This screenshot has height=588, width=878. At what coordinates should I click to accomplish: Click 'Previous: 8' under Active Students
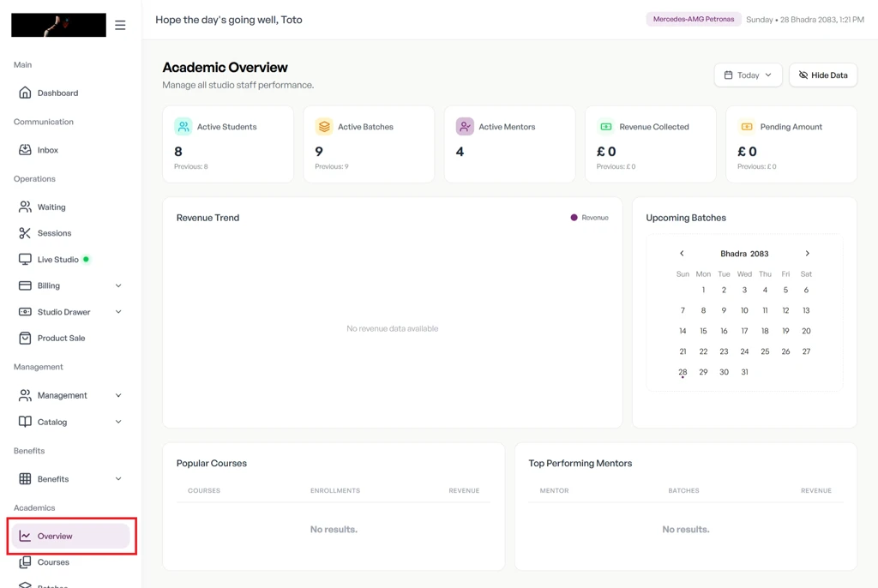pyautogui.click(x=191, y=166)
